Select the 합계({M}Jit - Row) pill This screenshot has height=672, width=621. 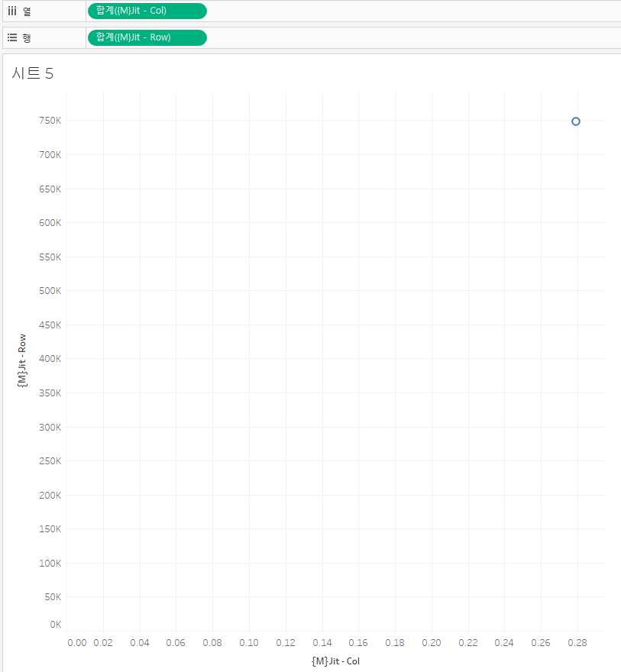pos(147,37)
